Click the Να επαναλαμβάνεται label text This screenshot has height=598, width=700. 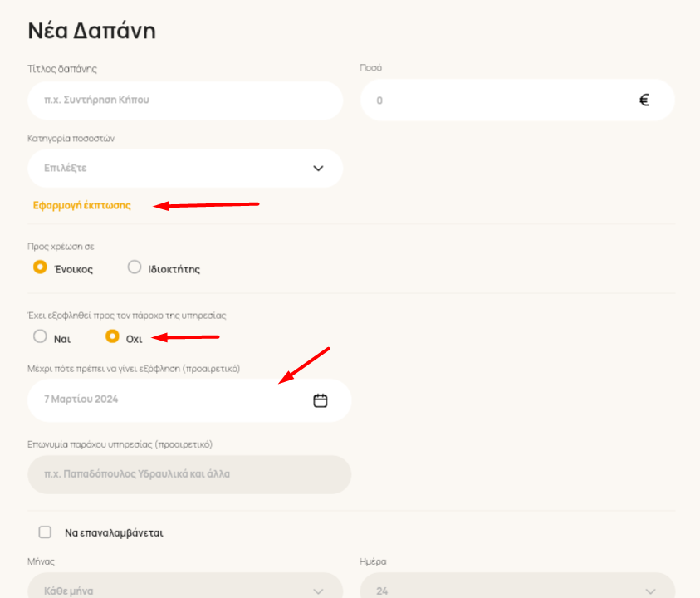[115, 532]
